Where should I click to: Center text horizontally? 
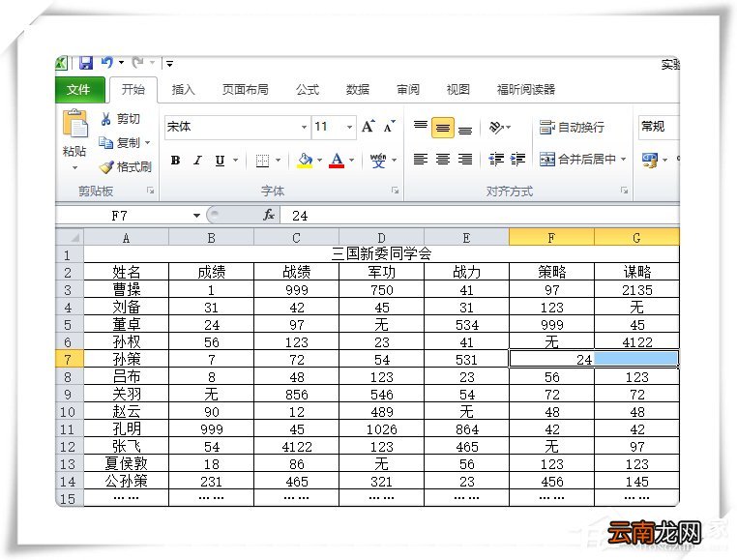coord(442,159)
